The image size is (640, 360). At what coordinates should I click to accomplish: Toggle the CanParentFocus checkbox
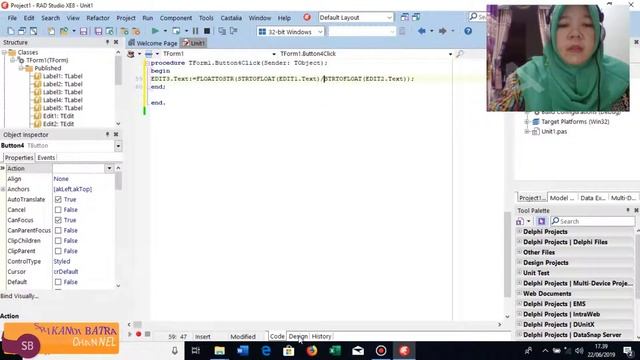click(x=58, y=231)
